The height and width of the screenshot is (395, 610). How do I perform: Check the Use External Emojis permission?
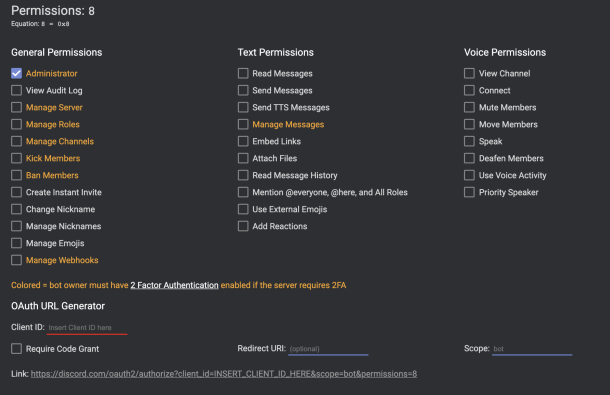pyautogui.click(x=243, y=209)
